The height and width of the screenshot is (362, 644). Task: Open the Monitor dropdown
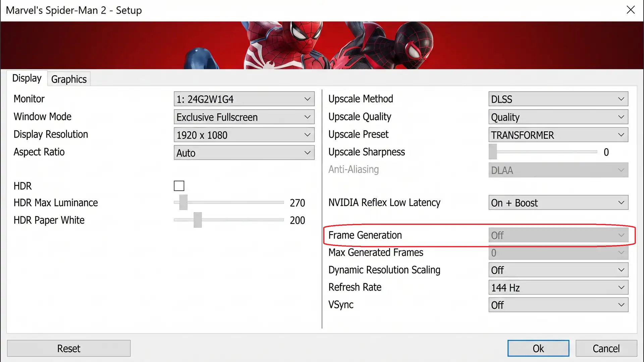(244, 99)
